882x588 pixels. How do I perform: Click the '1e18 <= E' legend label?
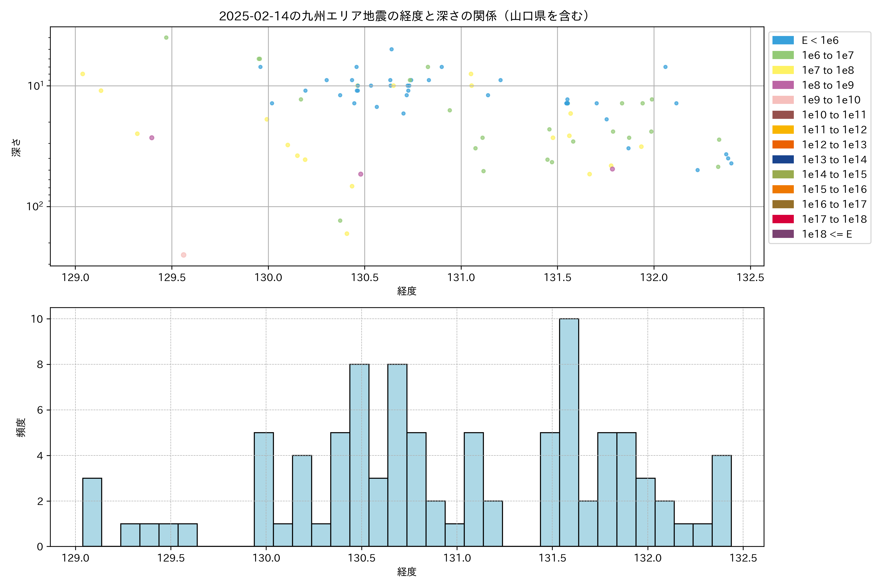coord(827,234)
